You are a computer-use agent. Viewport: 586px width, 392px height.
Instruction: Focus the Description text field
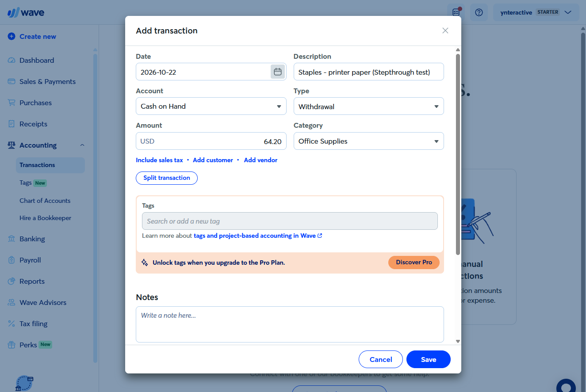point(368,72)
